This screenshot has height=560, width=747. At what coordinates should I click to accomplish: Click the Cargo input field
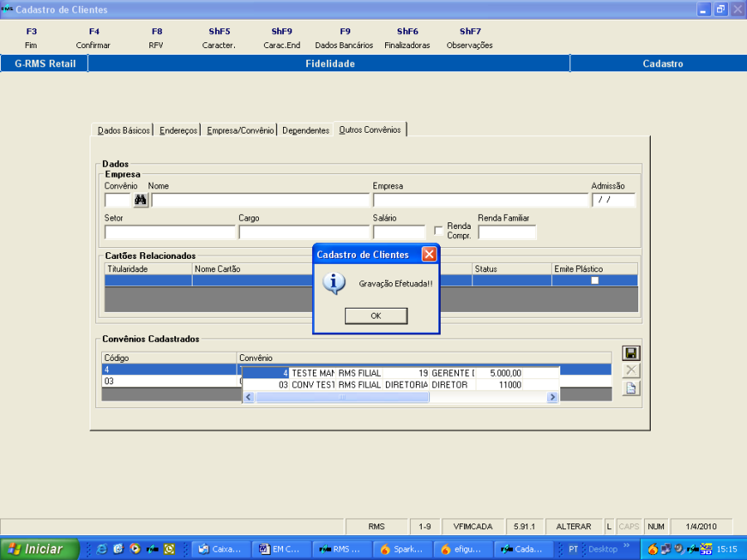coord(304,232)
